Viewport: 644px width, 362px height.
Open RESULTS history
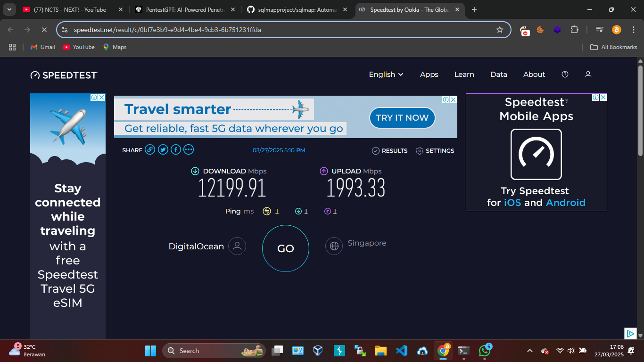point(389,151)
